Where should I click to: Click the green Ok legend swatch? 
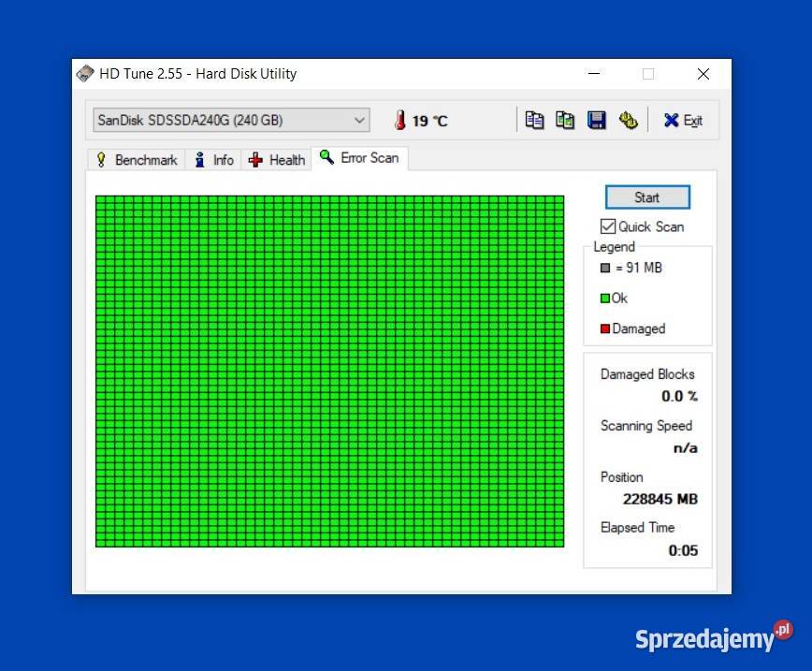[x=605, y=299]
